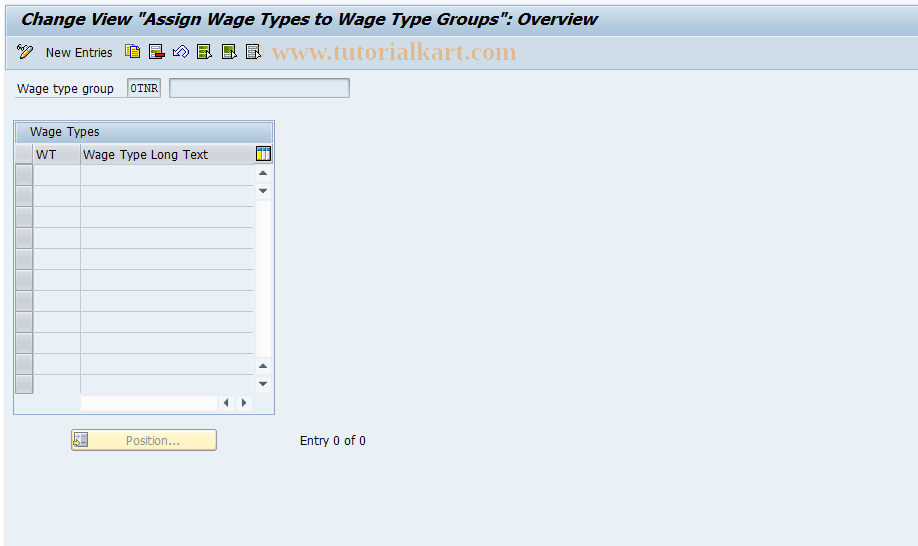The width and height of the screenshot is (918, 546).
Task: Click the table select-all corner button
Action: pyautogui.click(x=24, y=154)
